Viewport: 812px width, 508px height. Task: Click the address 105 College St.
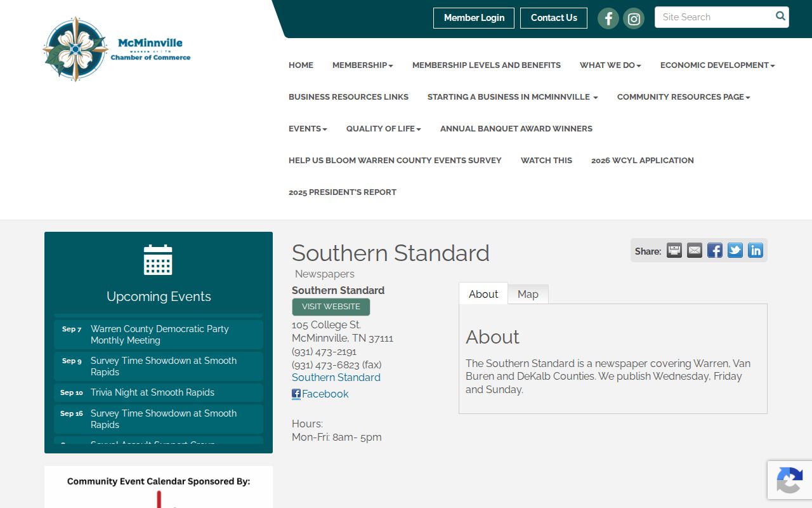click(x=327, y=324)
